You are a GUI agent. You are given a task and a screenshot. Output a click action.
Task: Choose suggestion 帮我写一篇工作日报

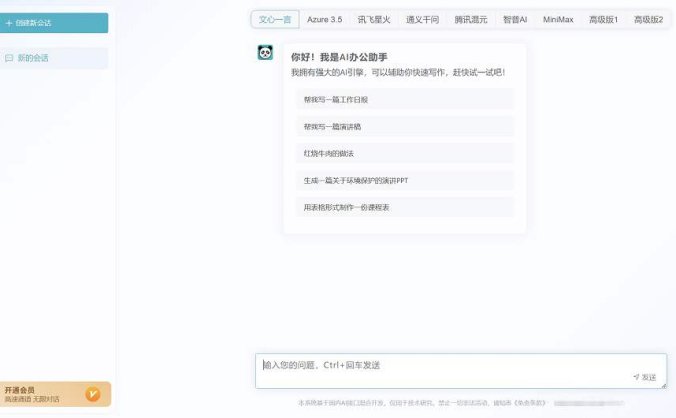(x=405, y=100)
